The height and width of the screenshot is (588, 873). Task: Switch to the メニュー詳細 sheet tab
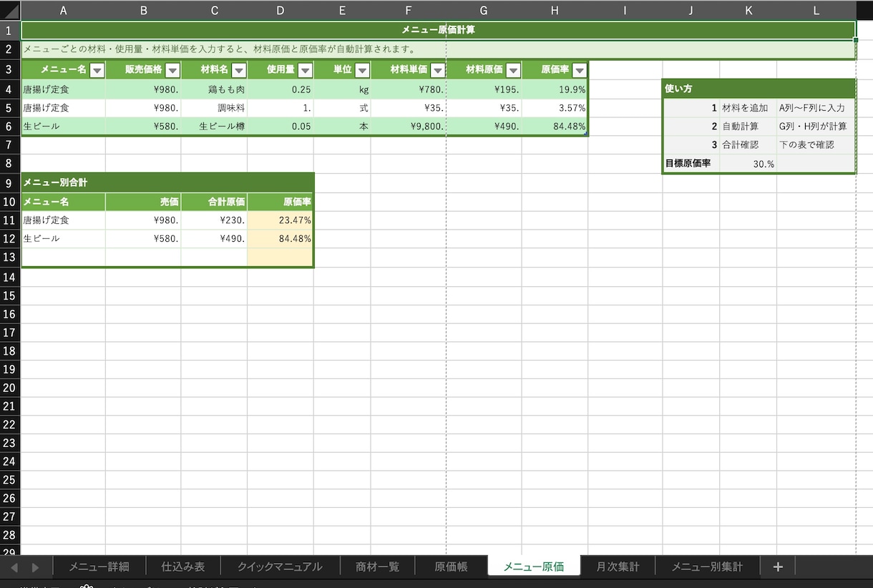99,567
